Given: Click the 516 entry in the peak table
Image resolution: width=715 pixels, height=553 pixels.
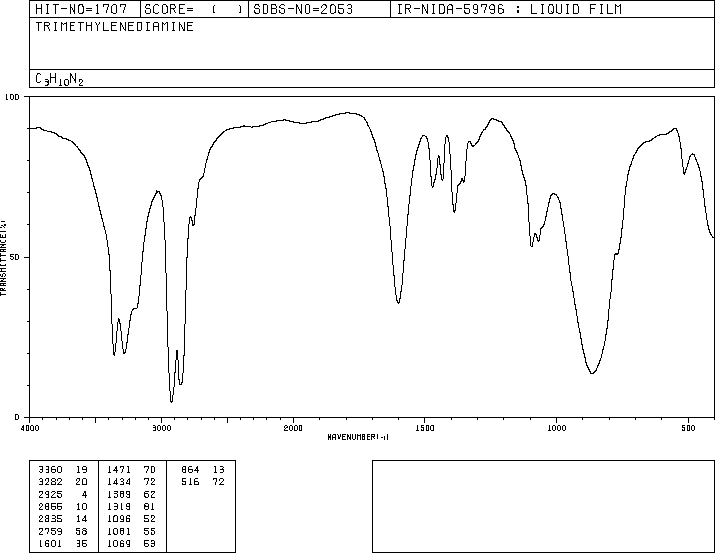Looking at the screenshot, I should [190, 482].
